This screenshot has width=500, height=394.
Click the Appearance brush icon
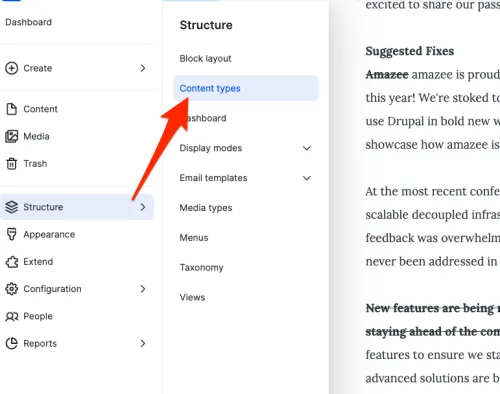[x=12, y=234]
